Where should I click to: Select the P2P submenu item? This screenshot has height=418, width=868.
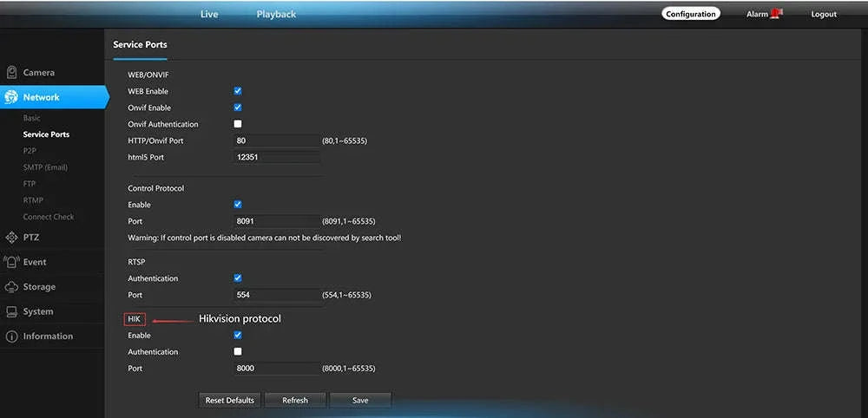tap(30, 150)
